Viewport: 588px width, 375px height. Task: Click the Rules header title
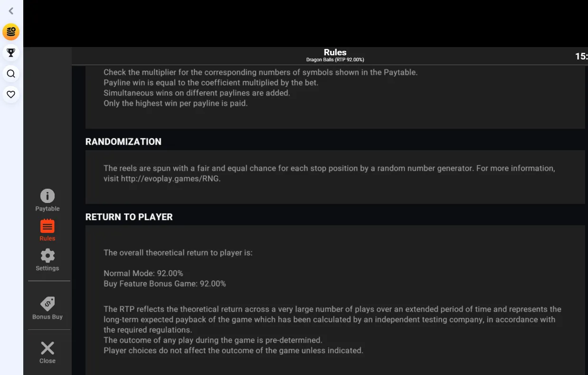coord(335,52)
